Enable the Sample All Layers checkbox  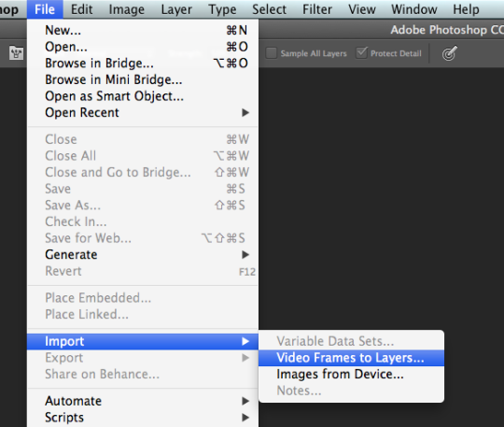point(271,53)
